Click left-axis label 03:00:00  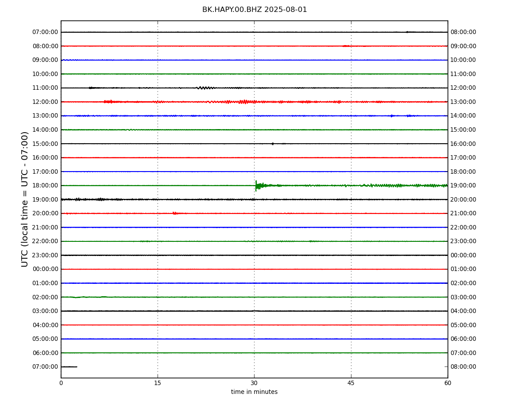click(45, 311)
